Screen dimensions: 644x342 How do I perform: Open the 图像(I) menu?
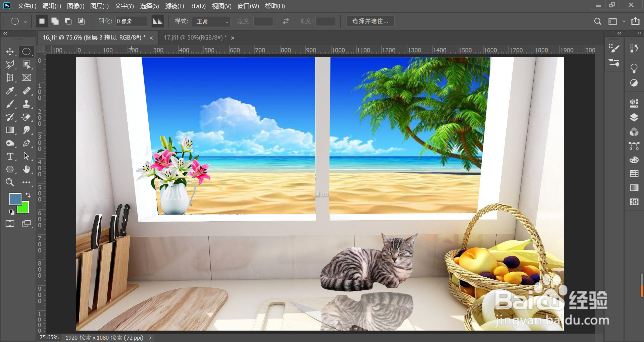point(76,6)
